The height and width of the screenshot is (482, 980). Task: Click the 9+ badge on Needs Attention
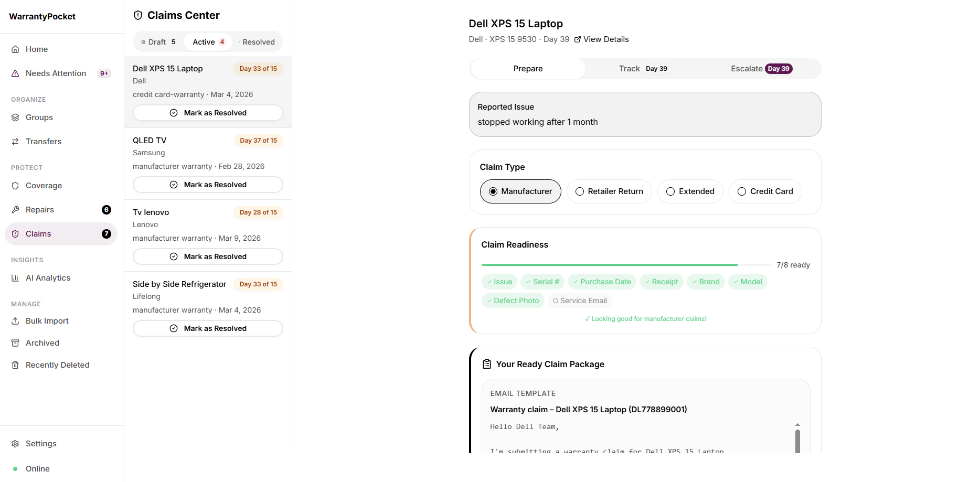click(104, 73)
